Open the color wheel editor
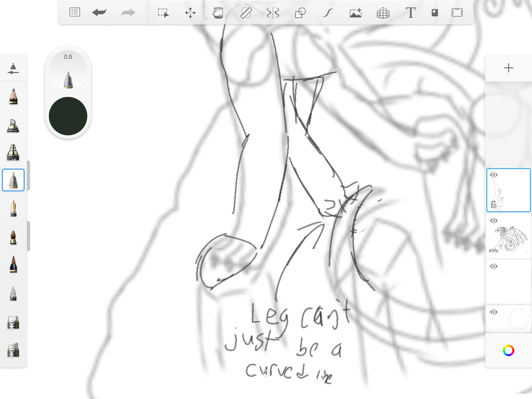532x399 pixels. [508, 350]
